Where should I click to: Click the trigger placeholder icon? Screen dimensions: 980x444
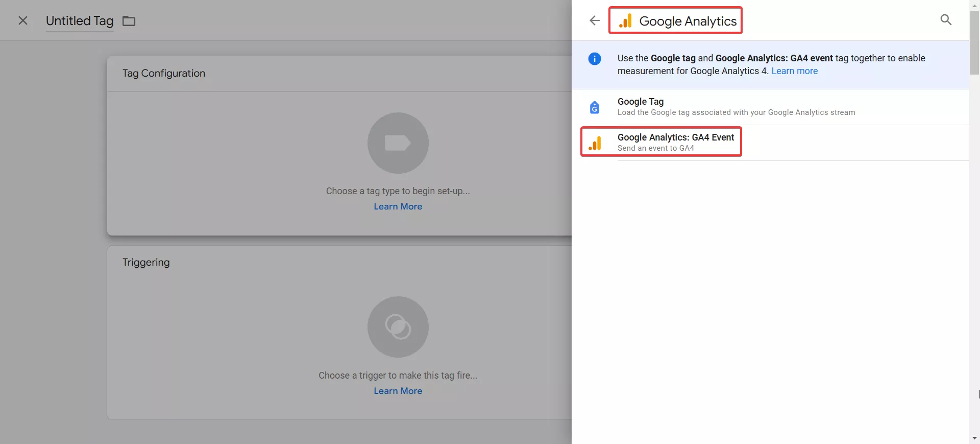pyautogui.click(x=398, y=327)
